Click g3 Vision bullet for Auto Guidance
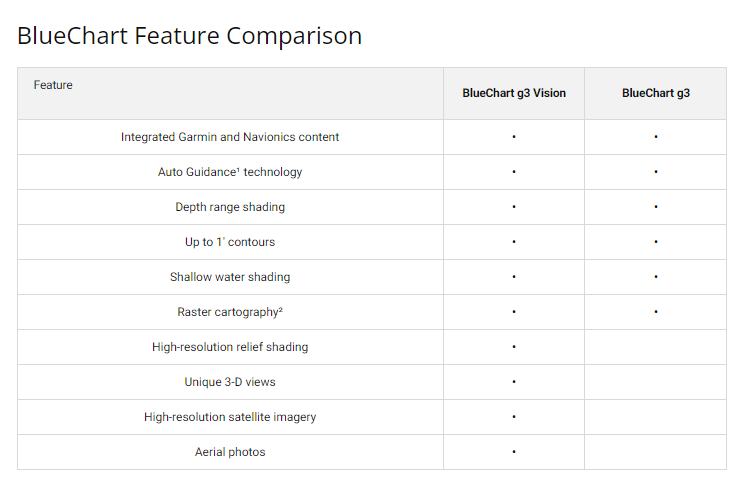Screen dimensions: 747x481 tap(514, 172)
